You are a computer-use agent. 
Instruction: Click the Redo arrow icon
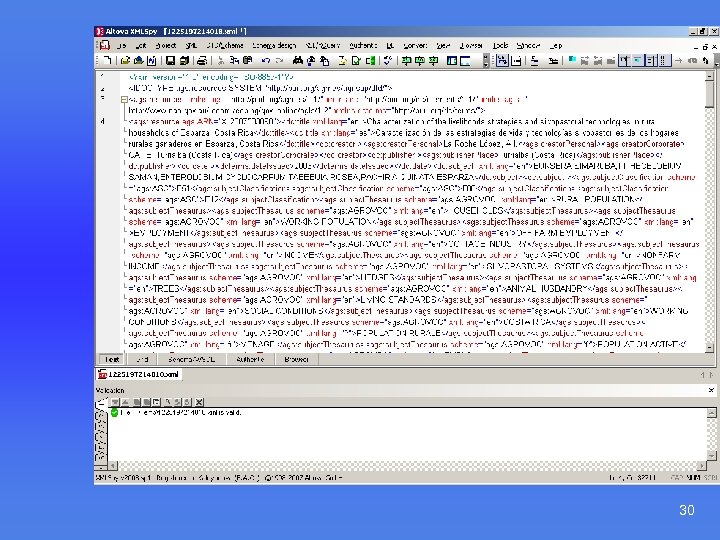279,60
